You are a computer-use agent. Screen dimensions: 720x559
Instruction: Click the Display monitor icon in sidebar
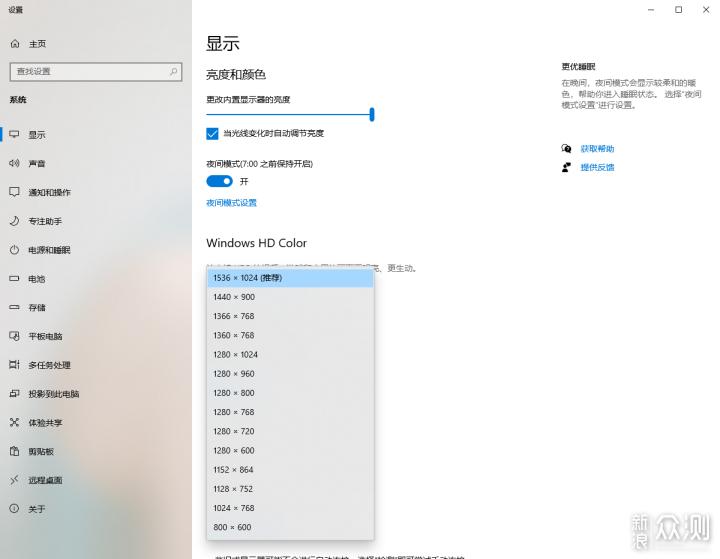click(15, 134)
